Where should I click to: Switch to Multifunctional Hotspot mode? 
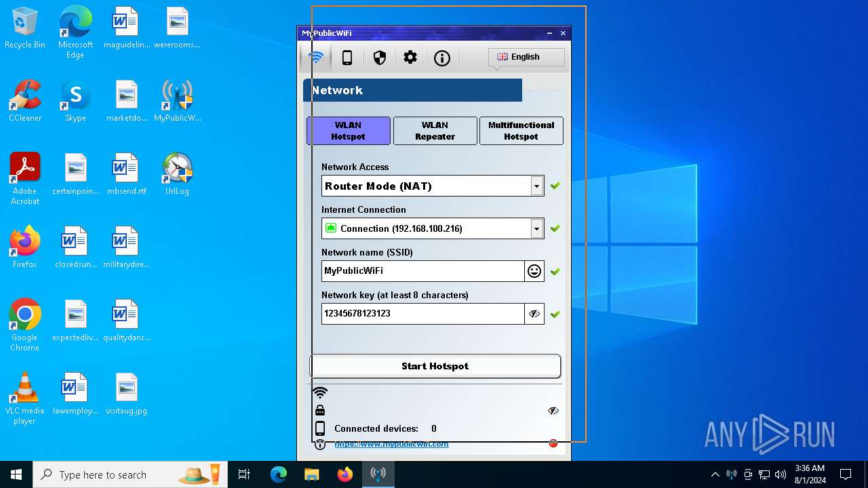click(521, 131)
